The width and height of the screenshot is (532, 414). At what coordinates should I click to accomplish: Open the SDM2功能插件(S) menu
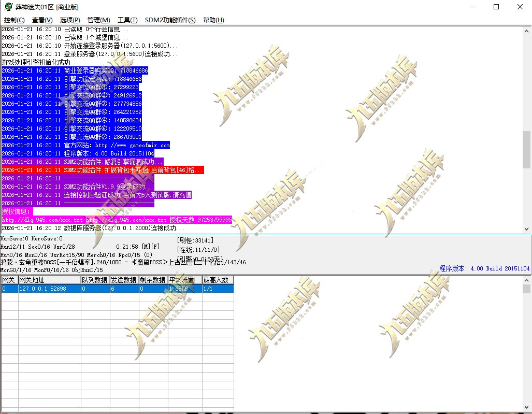coord(170,20)
